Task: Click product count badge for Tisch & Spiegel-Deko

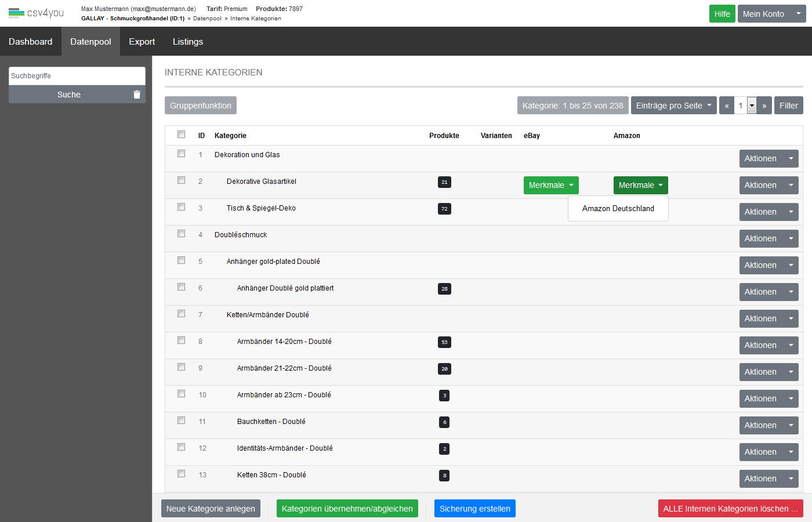Action: point(444,209)
